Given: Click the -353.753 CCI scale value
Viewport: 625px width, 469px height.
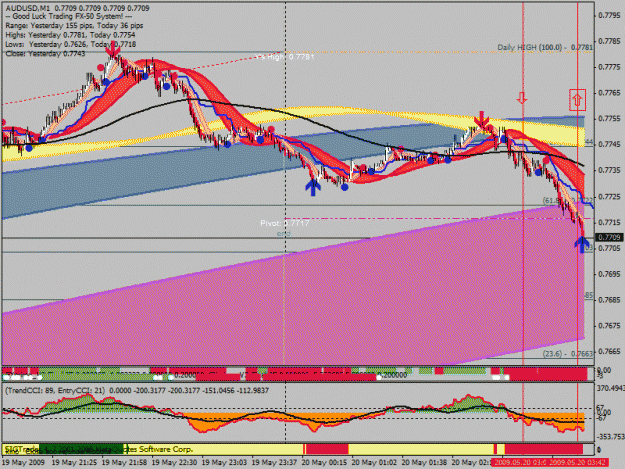Looking at the screenshot, I should [610, 437].
